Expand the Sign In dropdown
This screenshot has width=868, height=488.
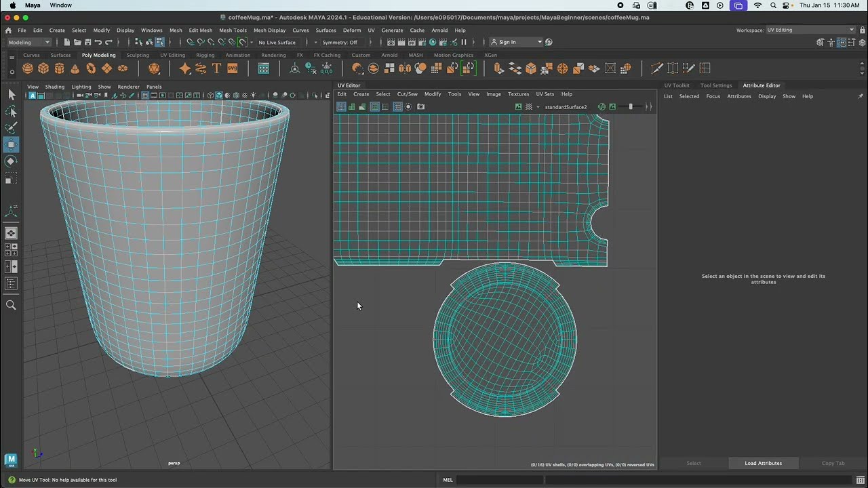click(x=517, y=42)
